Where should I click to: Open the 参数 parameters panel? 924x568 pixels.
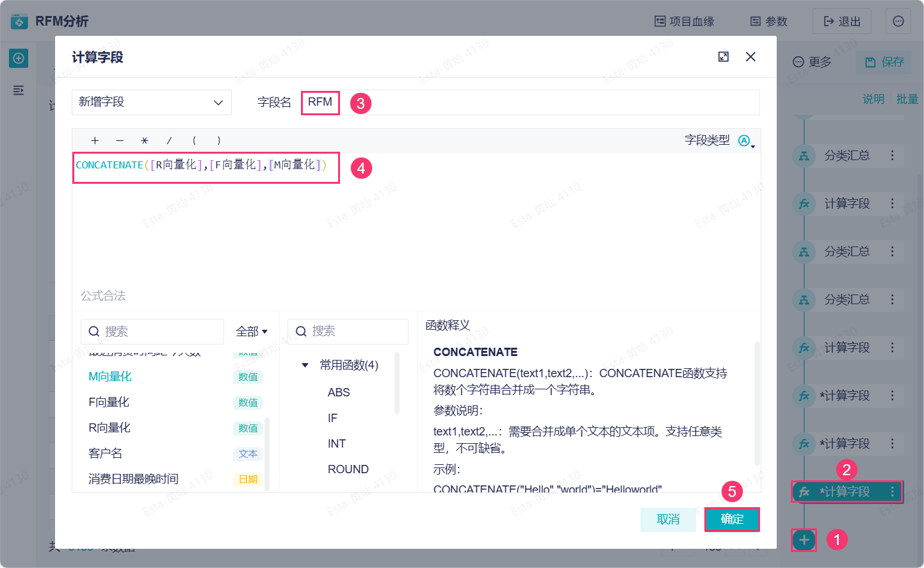point(768,22)
